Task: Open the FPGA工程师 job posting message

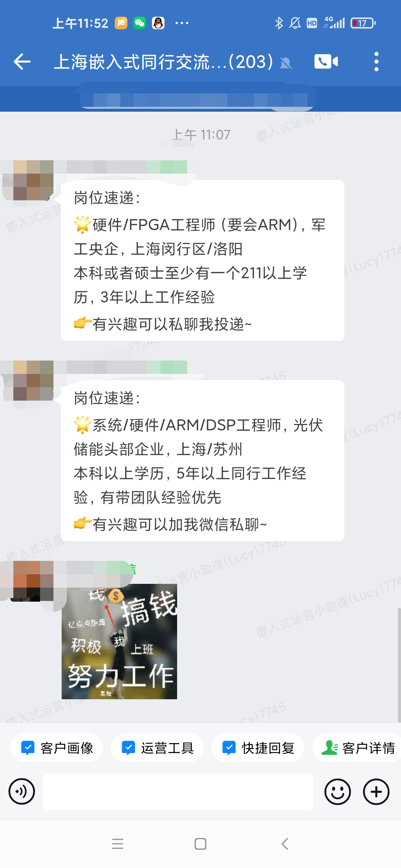Action: (202, 260)
